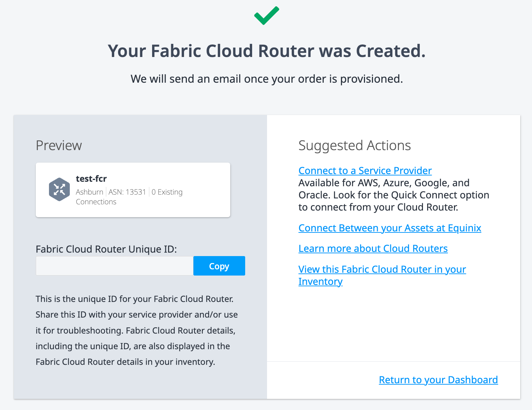Open Learn more about Cloud Routers link

tap(373, 248)
